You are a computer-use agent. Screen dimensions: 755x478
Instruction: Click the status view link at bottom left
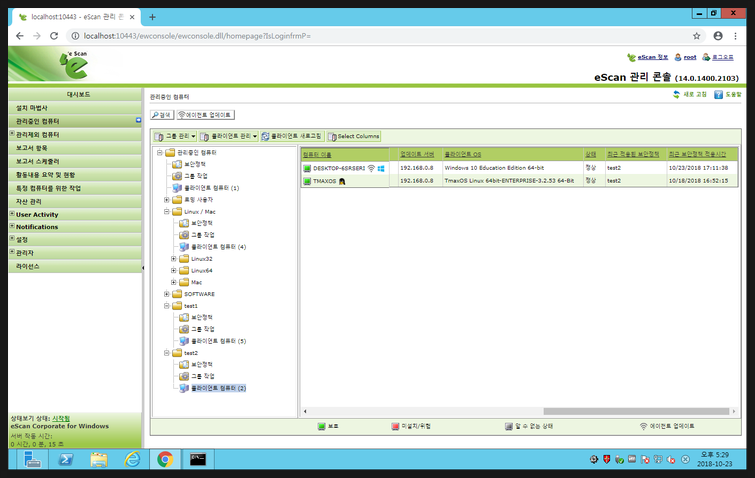(x=61, y=419)
